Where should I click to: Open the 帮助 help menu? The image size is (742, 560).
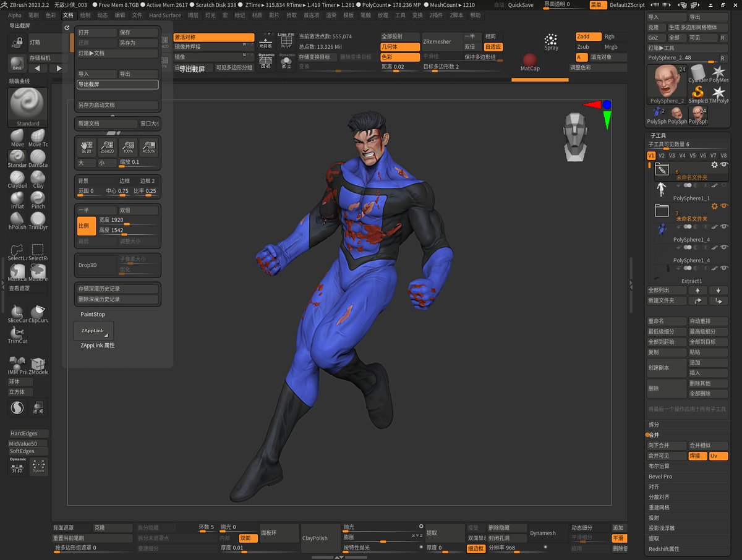click(475, 15)
